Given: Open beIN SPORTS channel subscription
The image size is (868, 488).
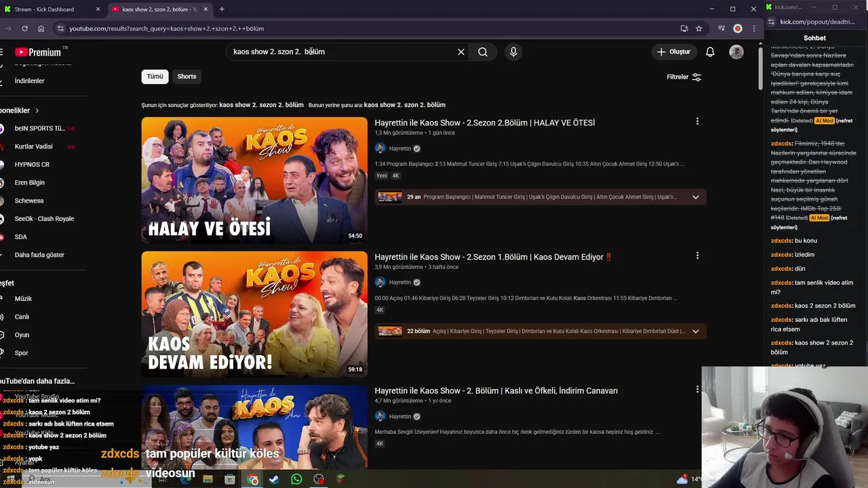Looking at the screenshot, I should click(40, 128).
